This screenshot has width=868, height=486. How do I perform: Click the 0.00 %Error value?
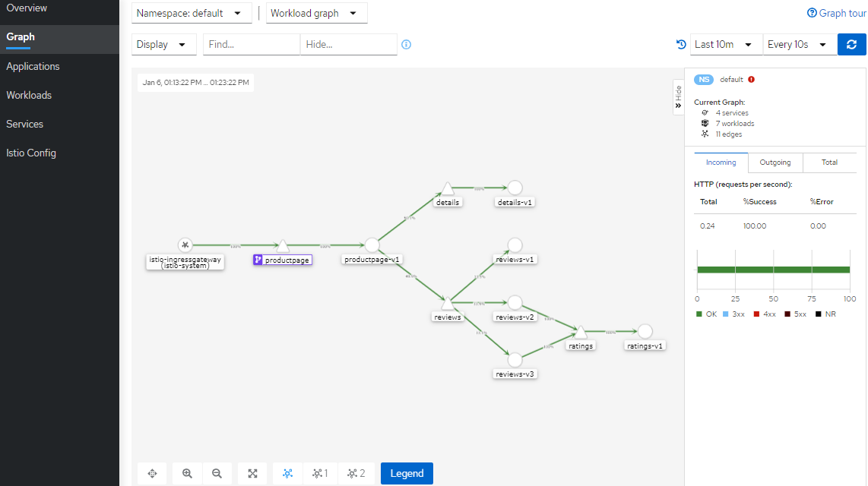click(x=818, y=226)
